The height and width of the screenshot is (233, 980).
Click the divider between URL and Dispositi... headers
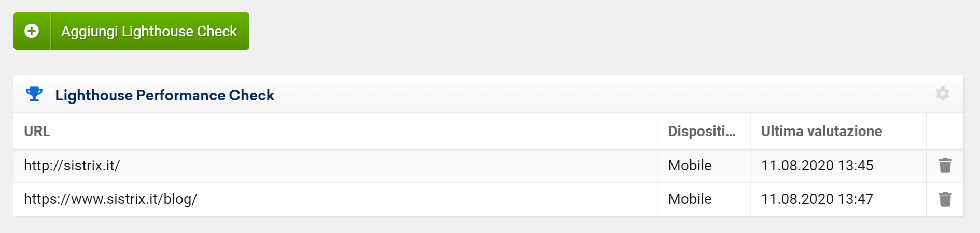pyautogui.click(x=657, y=132)
